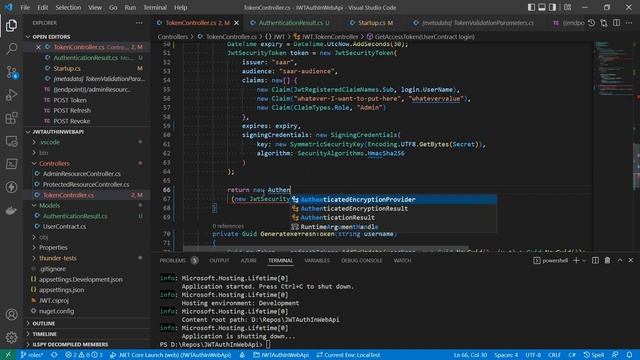The image size is (640, 360).
Task: Expand the thunder-tests folder
Action: pyautogui.click(x=58, y=258)
